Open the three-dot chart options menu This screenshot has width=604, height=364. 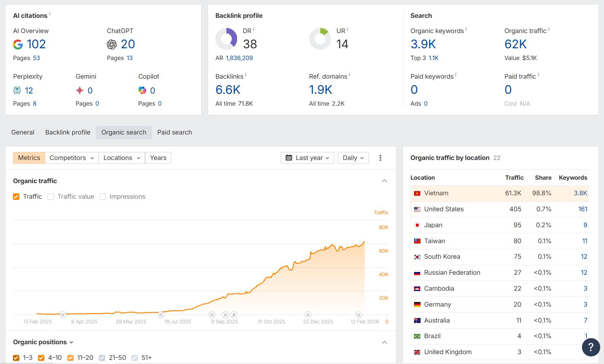tap(380, 158)
